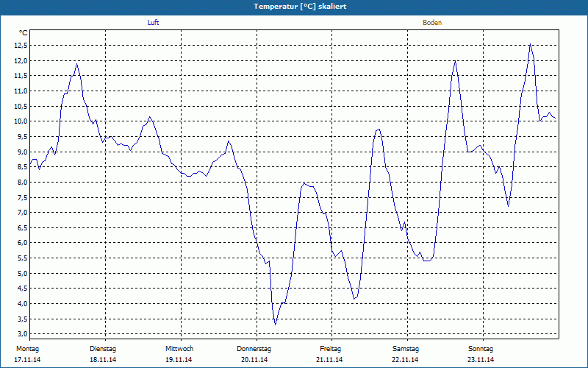
Task: Click the 11,5 y-axis value
Action: pos(21,76)
